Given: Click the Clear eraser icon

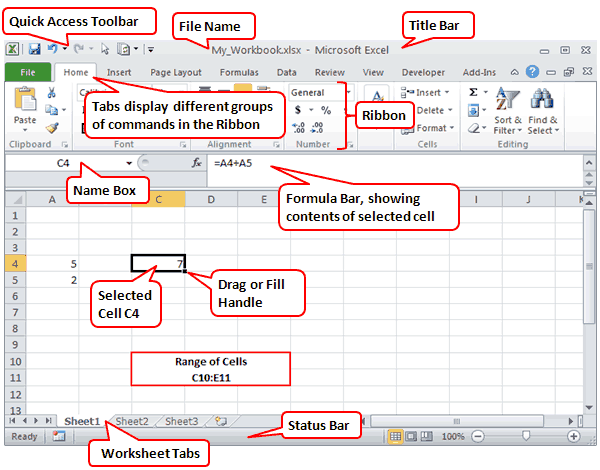Looking at the screenshot, I should (x=474, y=127).
